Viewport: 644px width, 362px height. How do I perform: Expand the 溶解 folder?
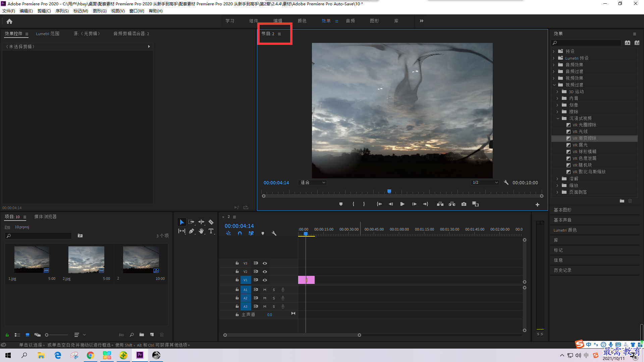[x=557, y=179]
